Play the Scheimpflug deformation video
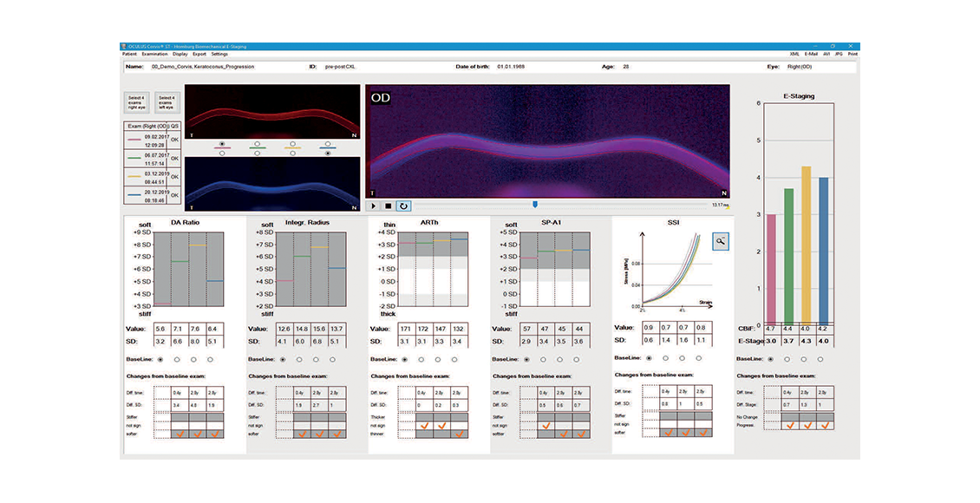This screenshot has height=503, width=980. click(373, 206)
